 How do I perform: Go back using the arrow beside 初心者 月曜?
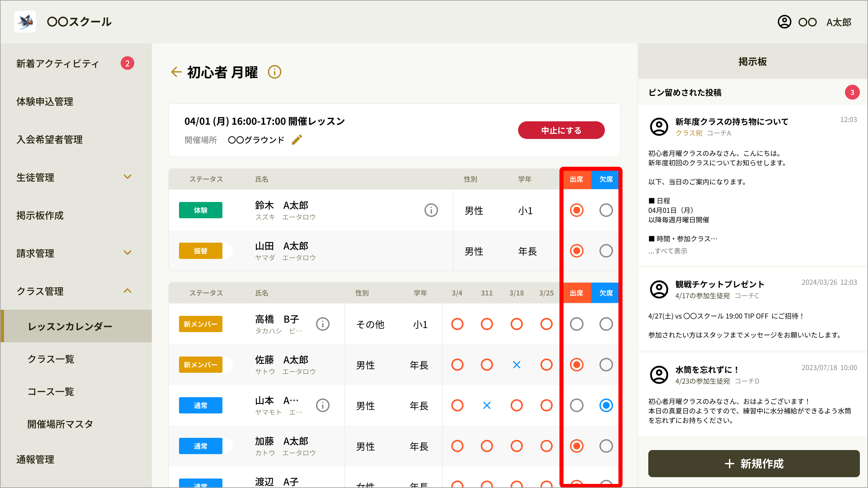pyautogui.click(x=176, y=72)
